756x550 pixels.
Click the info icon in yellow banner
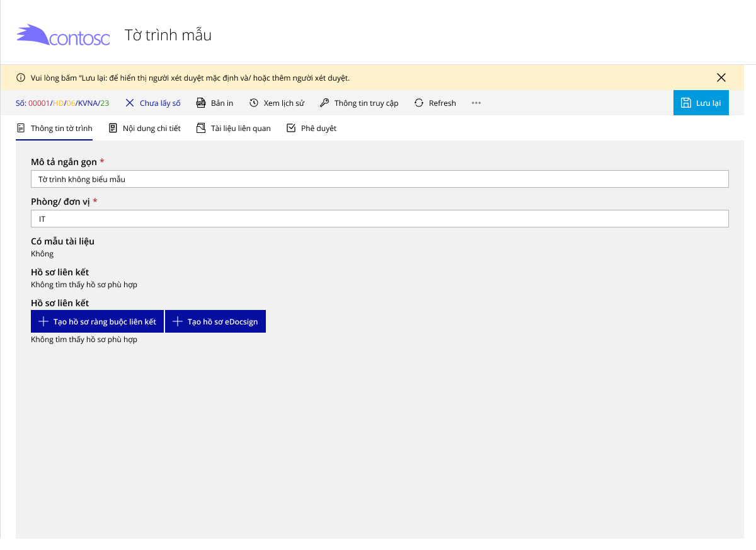21,78
